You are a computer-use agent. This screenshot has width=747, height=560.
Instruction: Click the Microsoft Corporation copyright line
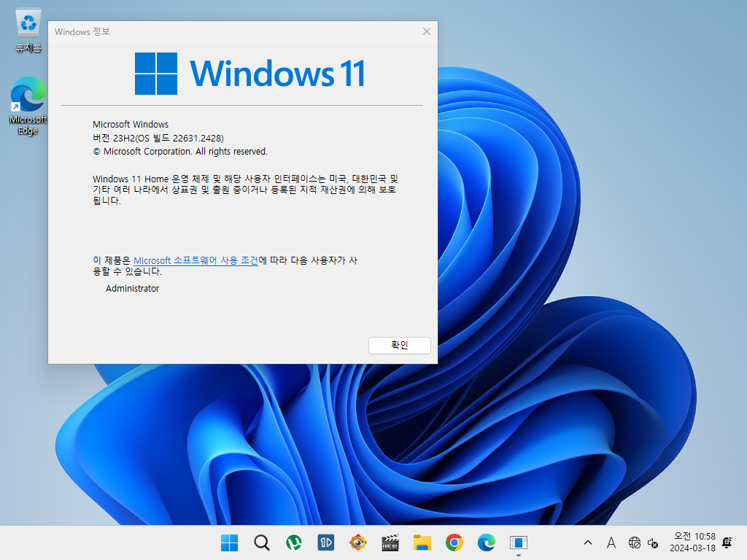[180, 152]
